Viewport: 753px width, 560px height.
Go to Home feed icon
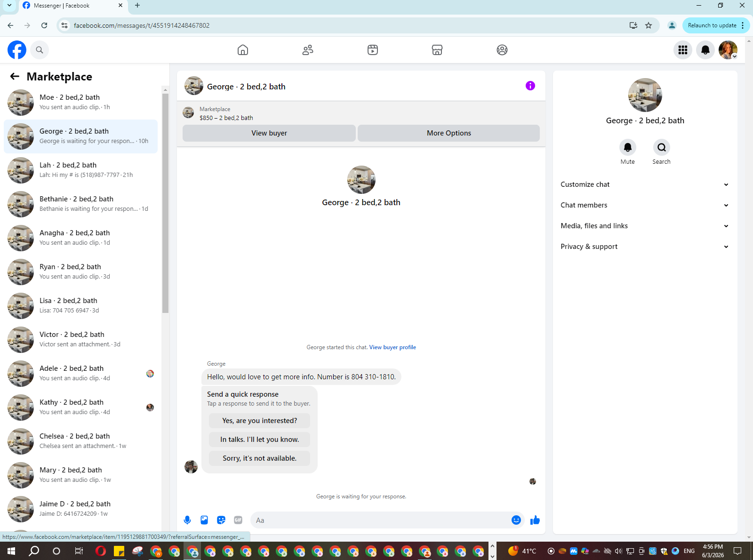coord(243,50)
